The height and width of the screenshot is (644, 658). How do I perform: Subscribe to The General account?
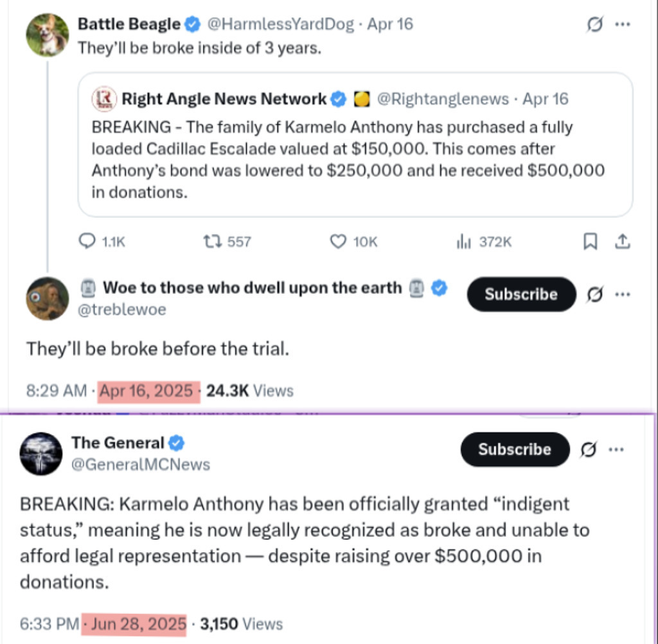click(514, 449)
